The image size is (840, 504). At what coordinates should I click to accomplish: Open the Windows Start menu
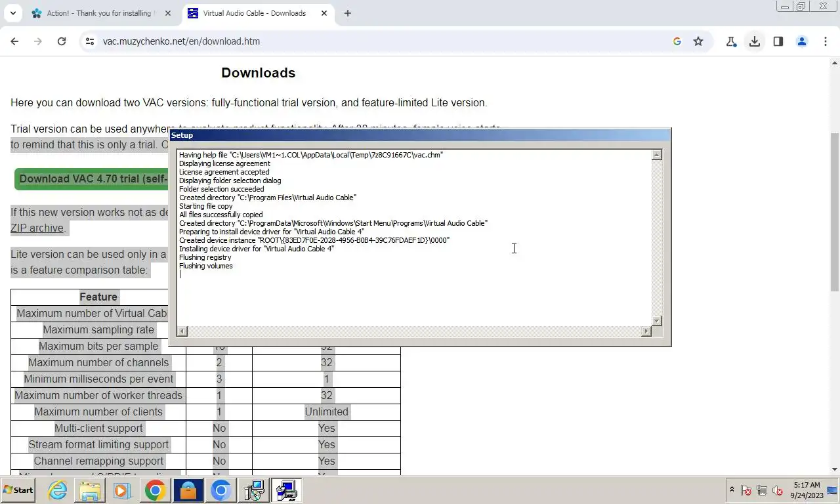coord(18,490)
